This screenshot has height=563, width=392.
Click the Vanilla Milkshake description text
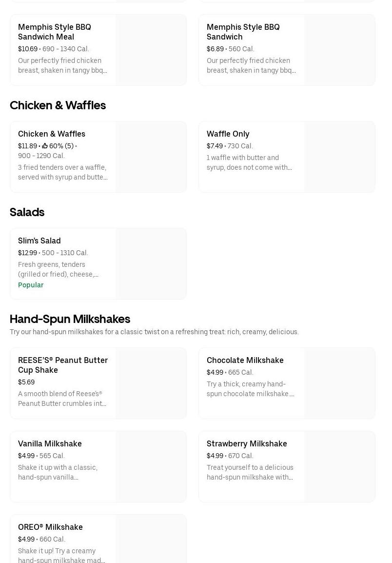[58, 472]
